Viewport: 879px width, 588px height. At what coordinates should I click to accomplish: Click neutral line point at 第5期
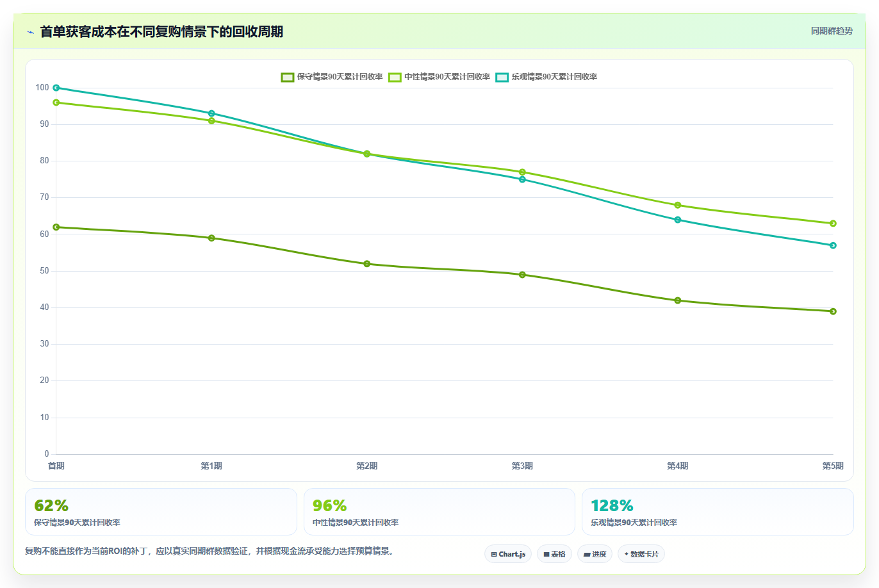833,224
